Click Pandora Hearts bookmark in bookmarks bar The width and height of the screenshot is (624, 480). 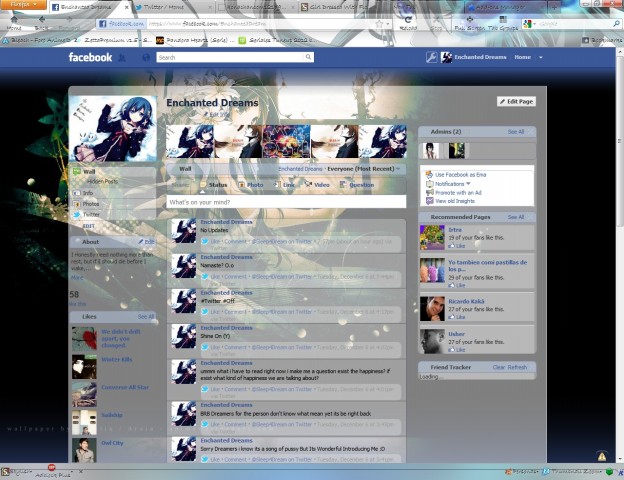[x=195, y=40]
